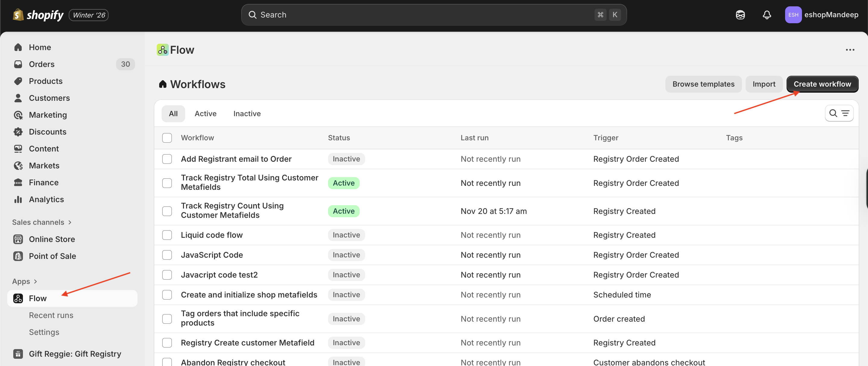Open the Liquid code flow workflow
The image size is (868, 366).
[x=212, y=235]
